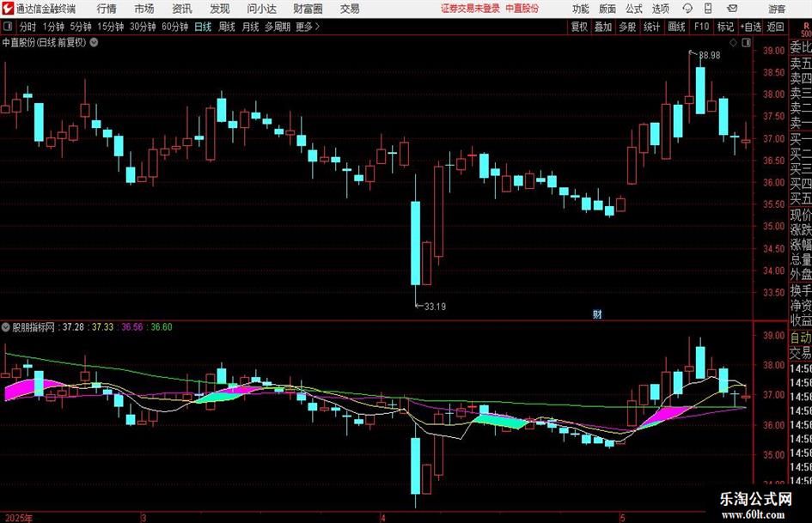Switch to 30分钟 period tab

point(143,27)
